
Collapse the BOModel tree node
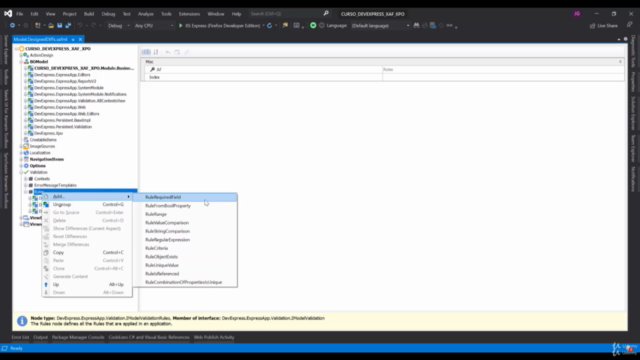point(21,62)
